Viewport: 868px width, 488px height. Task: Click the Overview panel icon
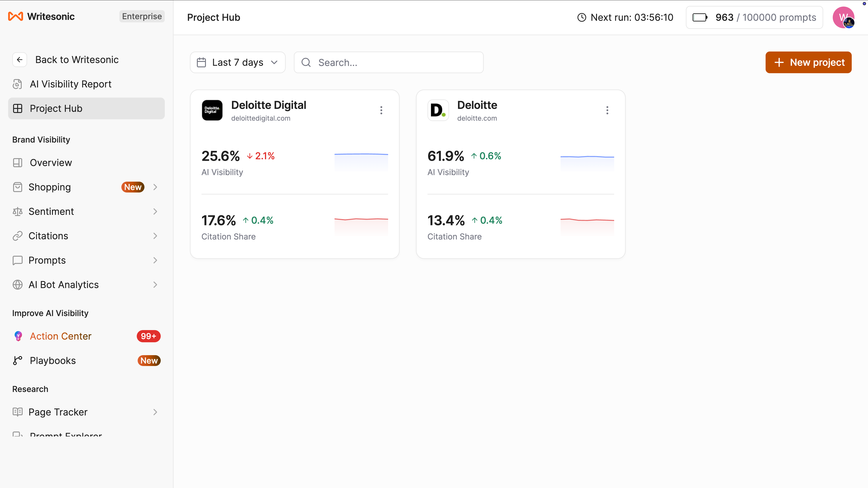click(18, 163)
